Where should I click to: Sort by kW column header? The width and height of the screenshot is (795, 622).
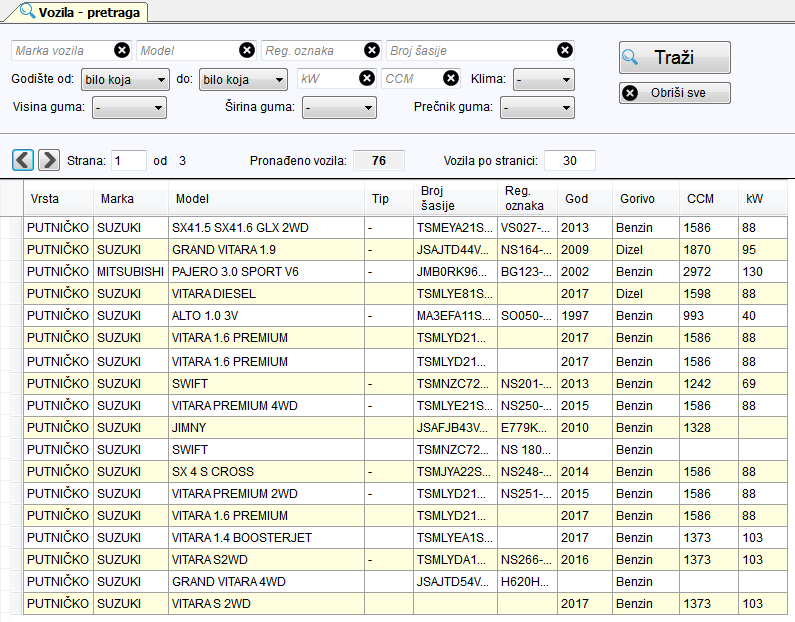tap(763, 198)
